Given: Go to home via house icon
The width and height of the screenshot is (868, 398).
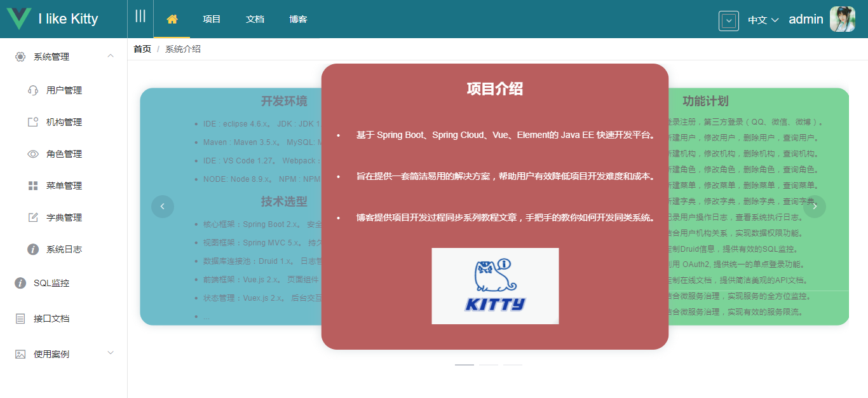Looking at the screenshot, I should [172, 19].
